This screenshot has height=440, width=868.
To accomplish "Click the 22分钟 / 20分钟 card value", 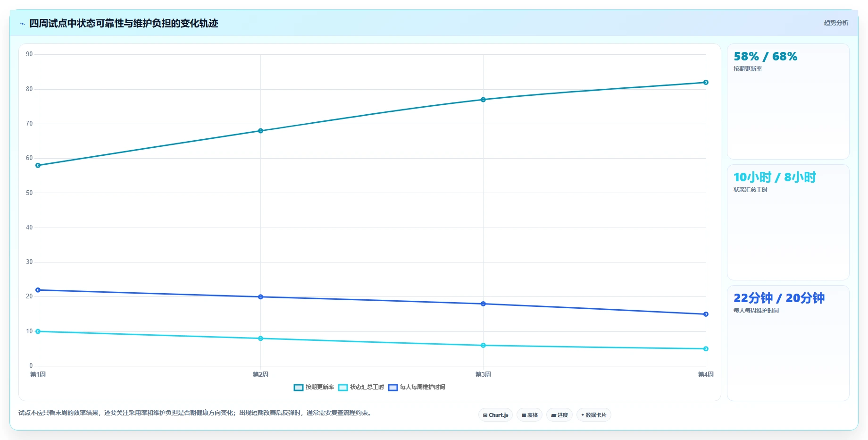I will [x=779, y=298].
